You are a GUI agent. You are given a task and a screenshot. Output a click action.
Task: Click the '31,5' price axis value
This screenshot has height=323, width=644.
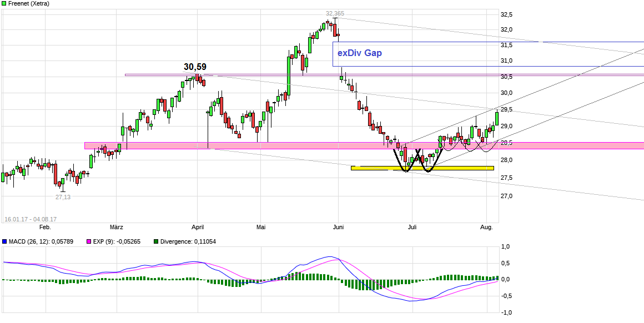coord(506,45)
